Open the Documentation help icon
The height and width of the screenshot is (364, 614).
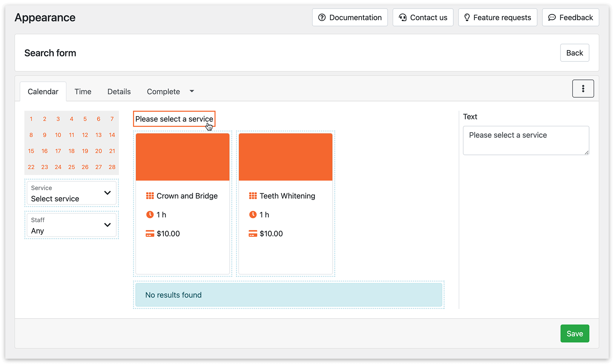point(322,17)
